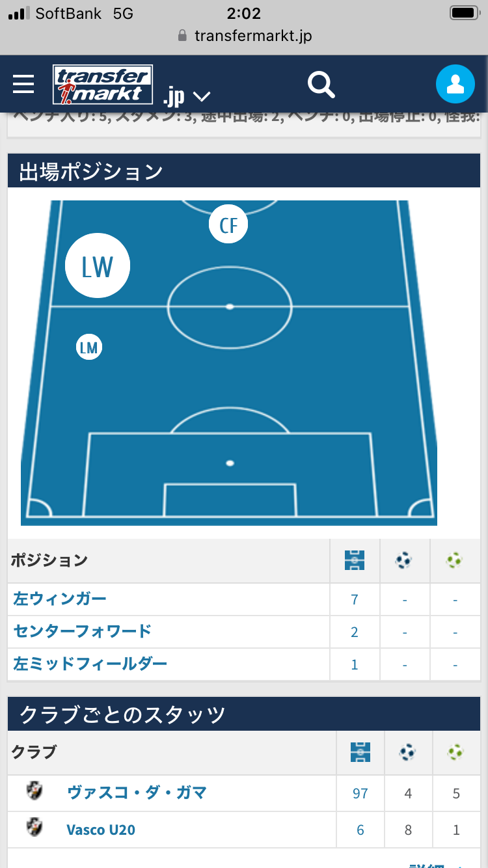Open the 97 appearances for Vasco da Gama

(x=360, y=793)
